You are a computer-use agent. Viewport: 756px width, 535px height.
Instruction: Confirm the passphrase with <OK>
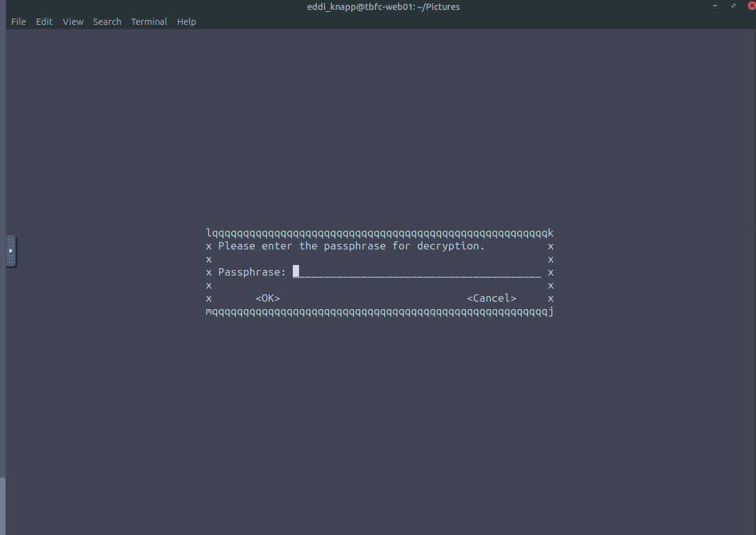point(268,299)
